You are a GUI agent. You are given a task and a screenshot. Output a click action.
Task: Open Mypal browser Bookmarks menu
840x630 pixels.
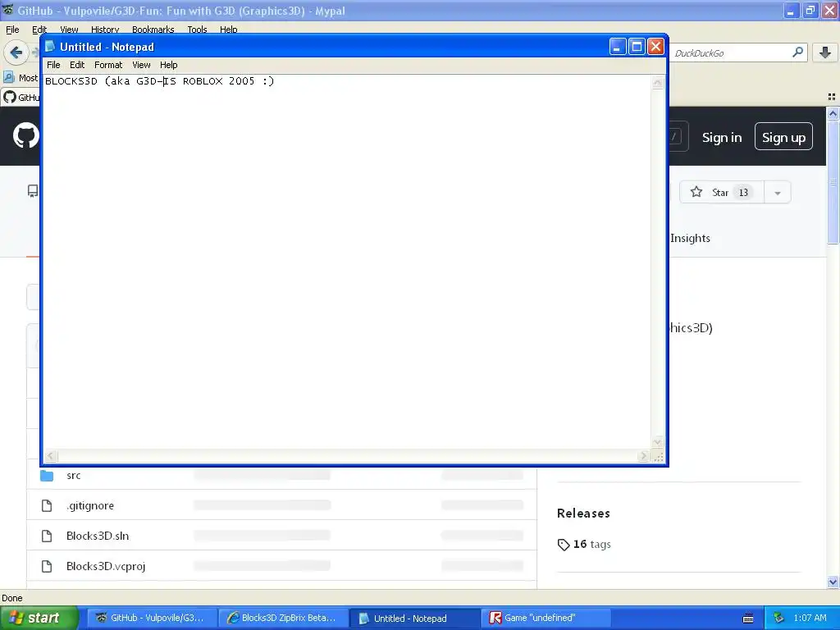click(153, 30)
